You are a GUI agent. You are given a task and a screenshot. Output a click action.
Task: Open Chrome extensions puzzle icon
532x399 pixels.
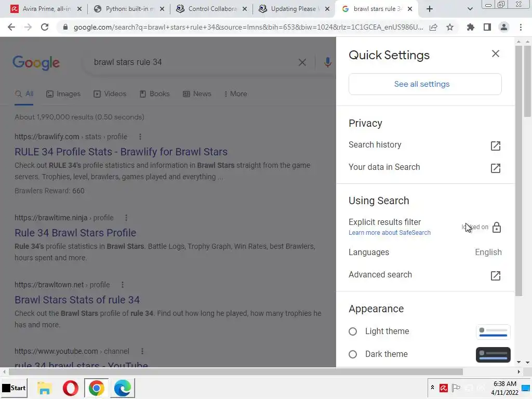tap(470, 27)
